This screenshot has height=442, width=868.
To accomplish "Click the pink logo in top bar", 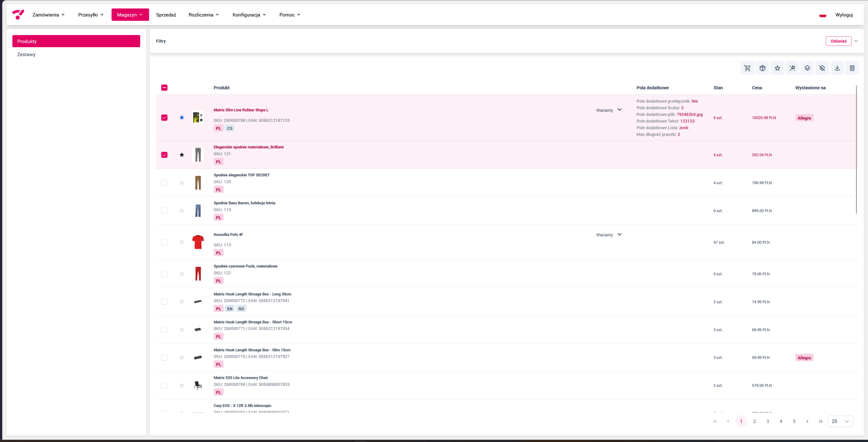I will click(x=18, y=15).
